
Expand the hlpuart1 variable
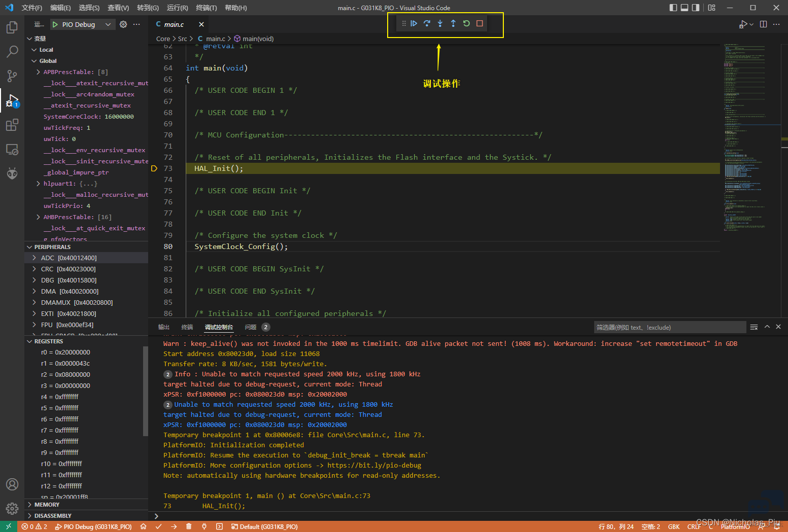coord(39,184)
